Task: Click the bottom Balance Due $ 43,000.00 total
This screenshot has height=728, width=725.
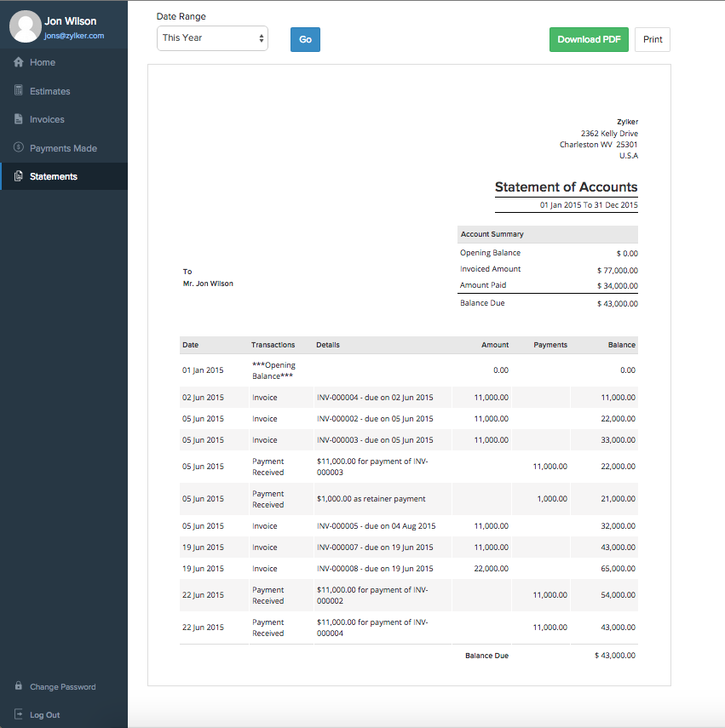Action: tap(615, 656)
